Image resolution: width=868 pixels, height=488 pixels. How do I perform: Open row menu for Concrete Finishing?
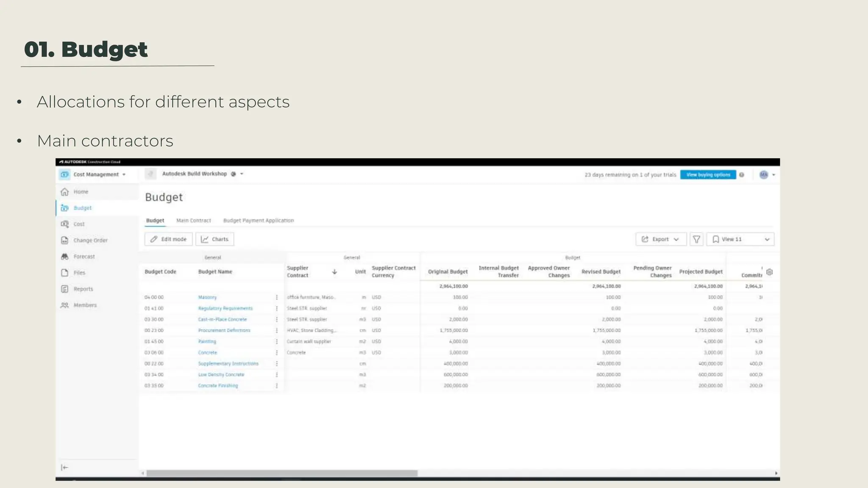point(277,385)
